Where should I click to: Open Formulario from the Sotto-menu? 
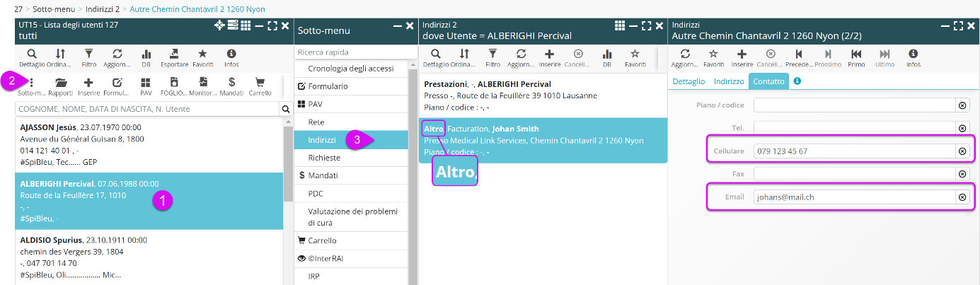click(328, 86)
